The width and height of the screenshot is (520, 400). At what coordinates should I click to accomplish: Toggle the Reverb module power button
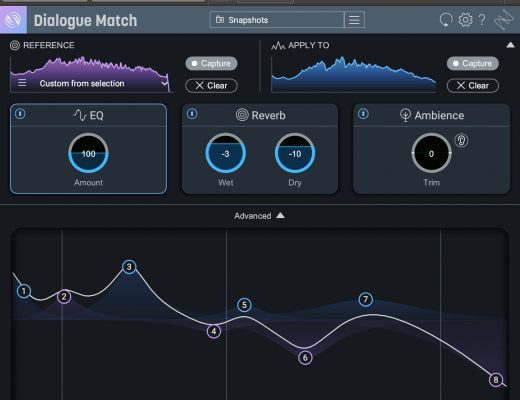tap(192, 114)
